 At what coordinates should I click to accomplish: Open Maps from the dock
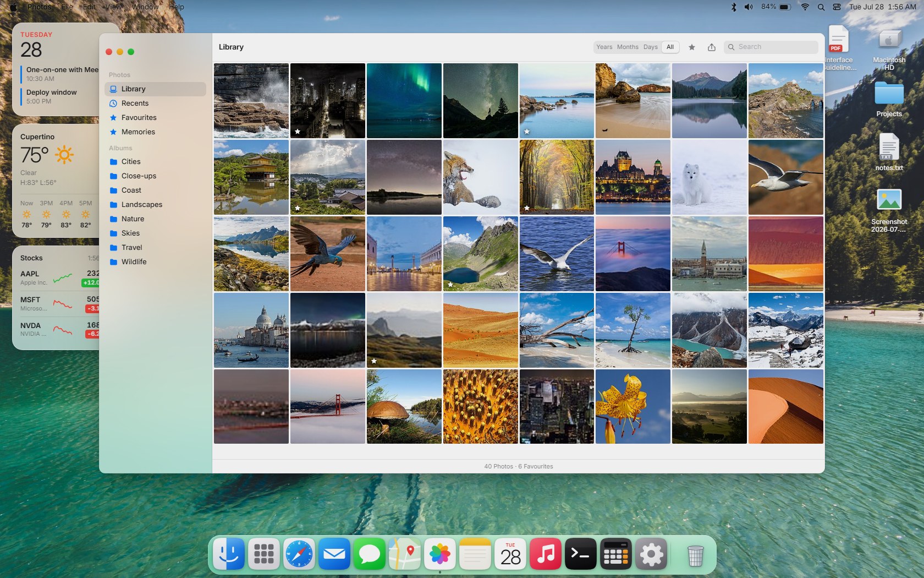(x=405, y=554)
